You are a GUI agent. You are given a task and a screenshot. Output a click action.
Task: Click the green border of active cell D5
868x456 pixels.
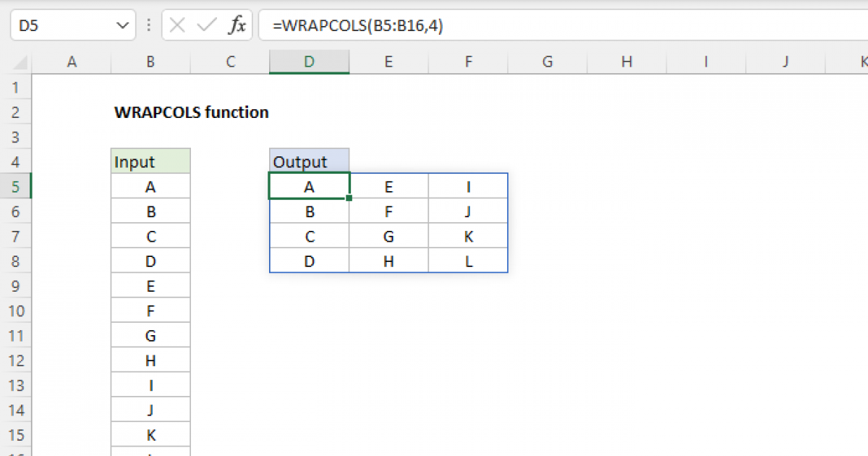click(309, 174)
